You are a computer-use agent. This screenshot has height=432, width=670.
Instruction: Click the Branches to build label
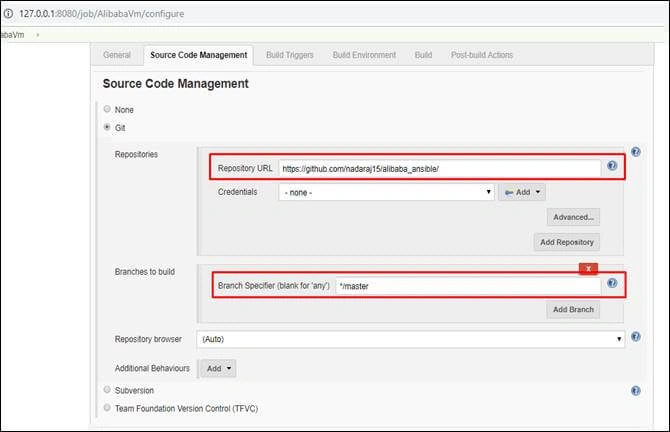click(x=144, y=272)
